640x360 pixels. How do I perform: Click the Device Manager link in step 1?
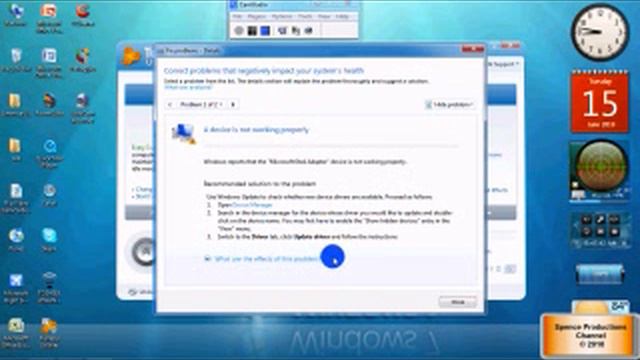point(252,205)
